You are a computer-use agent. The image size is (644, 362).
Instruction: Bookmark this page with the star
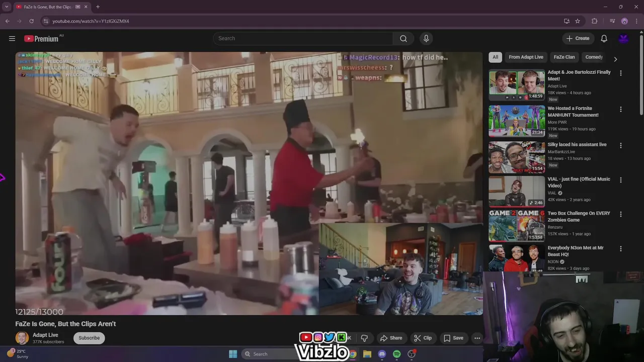[578, 21]
